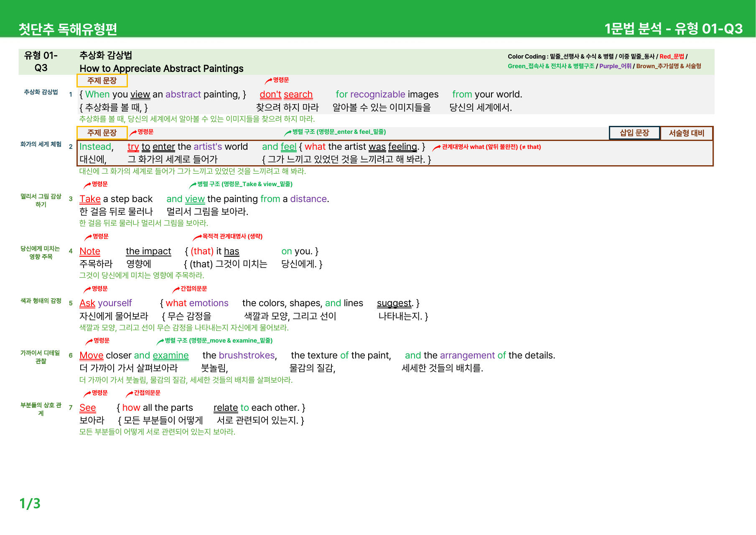This screenshot has width=756, height=535.
Task: Click the phrase "try to enter the artist's world"
Action: coord(188,147)
